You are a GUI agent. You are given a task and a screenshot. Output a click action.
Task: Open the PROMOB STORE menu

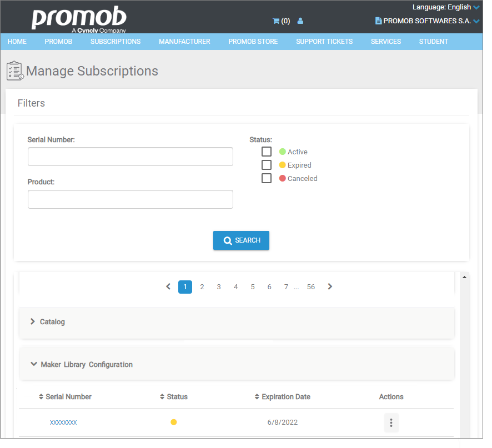pyautogui.click(x=253, y=42)
